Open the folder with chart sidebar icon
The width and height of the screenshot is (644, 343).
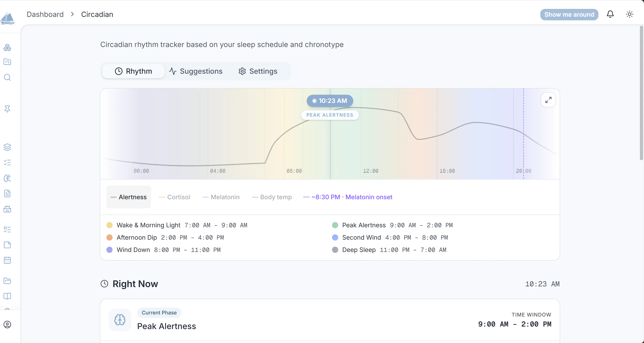[x=7, y=62]
